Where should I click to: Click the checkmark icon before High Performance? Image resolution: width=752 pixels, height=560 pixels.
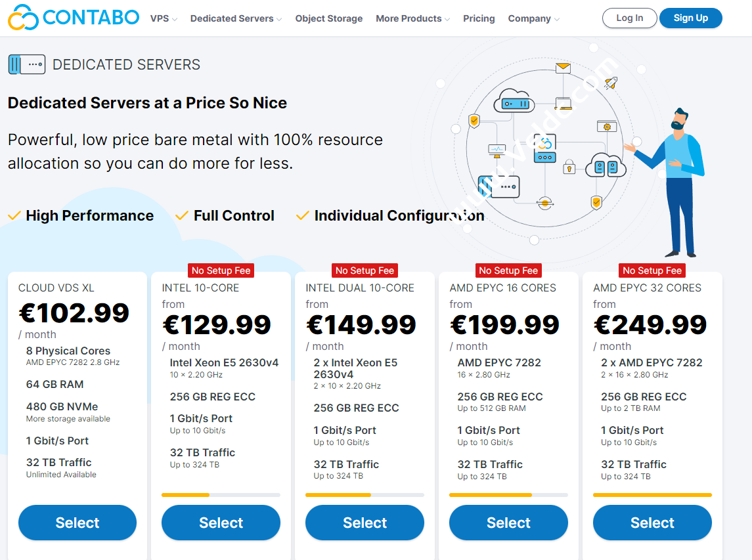coord(14,215)
